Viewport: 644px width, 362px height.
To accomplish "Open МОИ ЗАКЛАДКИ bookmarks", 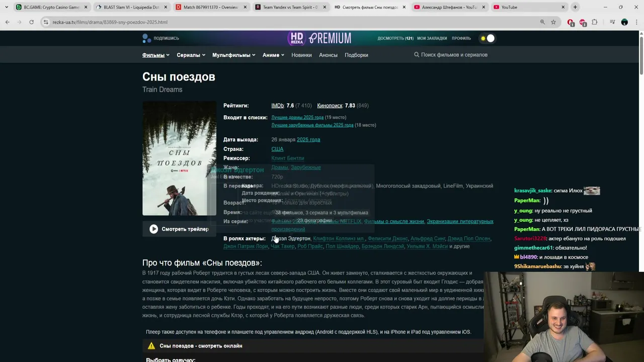I will (x=432, y=38).
